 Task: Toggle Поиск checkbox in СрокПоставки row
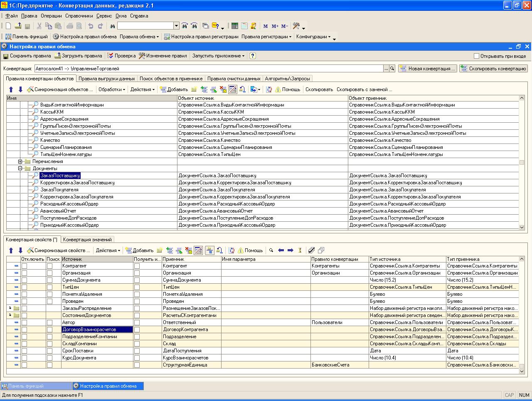pos(49,351)
